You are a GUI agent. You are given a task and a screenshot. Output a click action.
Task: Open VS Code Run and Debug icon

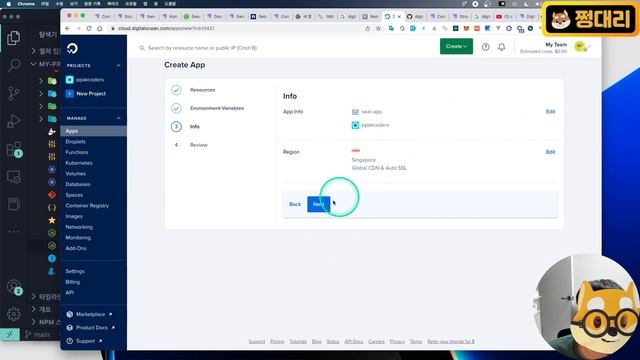coord(13,121)
